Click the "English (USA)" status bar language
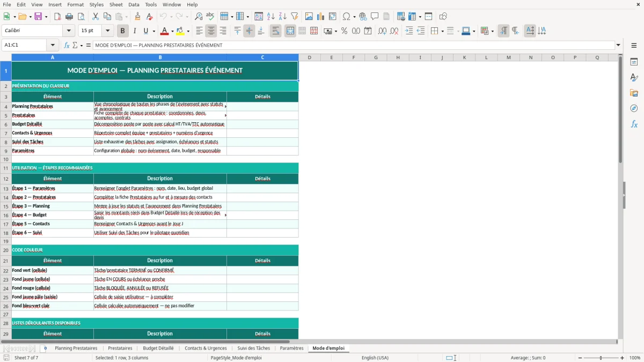Screen dimensions: 644x362 click(x=375, y=358)
